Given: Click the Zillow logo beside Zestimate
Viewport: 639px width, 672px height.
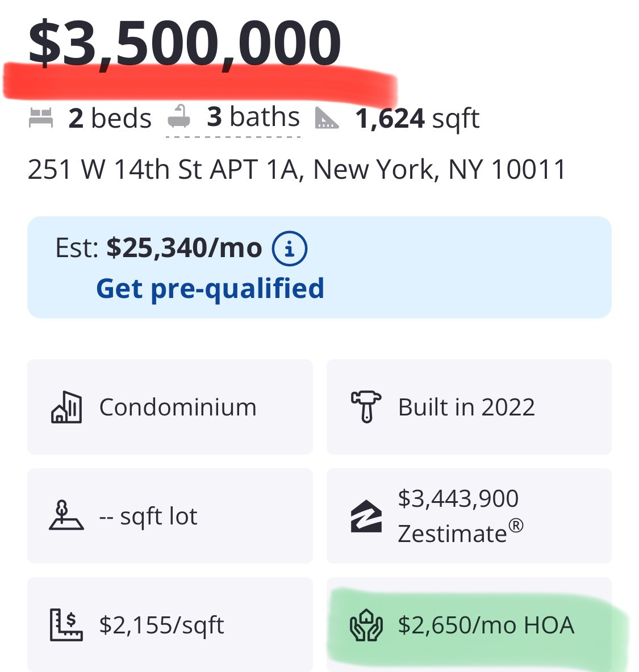Looking at the screenshot, I should click(366, 516).
